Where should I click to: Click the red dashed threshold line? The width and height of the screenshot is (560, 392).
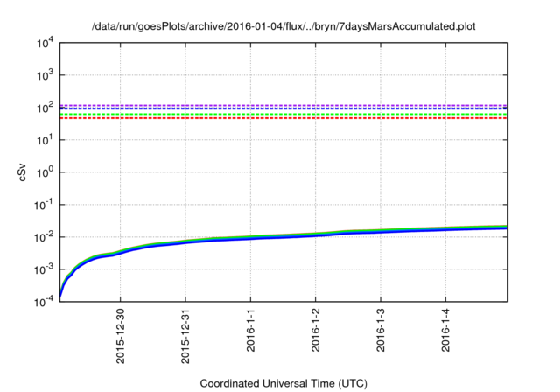pyautogui.click(x=283, y=118)
